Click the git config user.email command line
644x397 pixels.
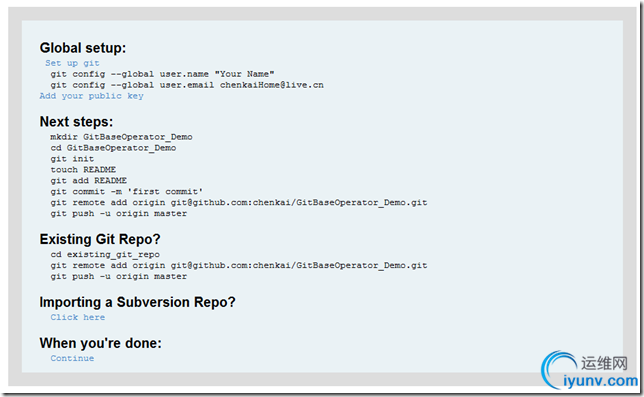187,85
